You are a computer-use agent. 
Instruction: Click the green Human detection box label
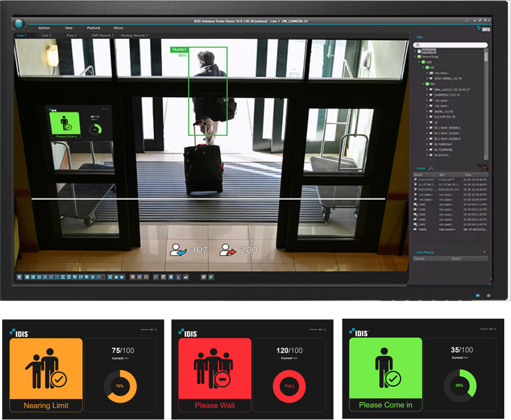(x=179, y=50)
